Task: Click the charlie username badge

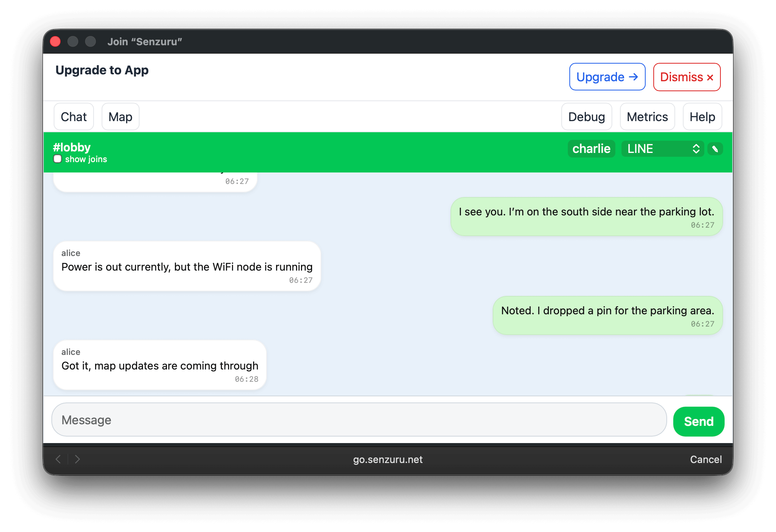Action: [x=591, y=149]
